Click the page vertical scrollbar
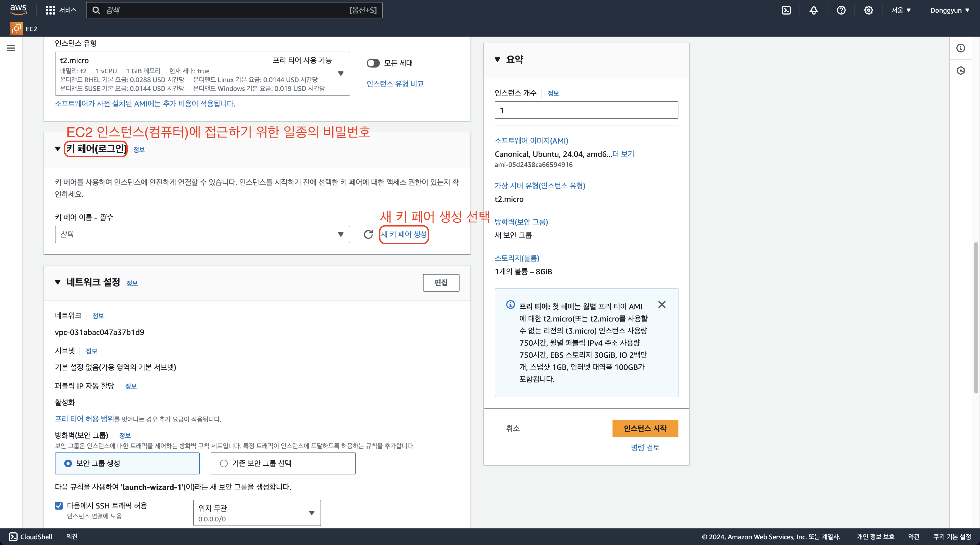This screenshot has width=980, height=545. [976, 318]
